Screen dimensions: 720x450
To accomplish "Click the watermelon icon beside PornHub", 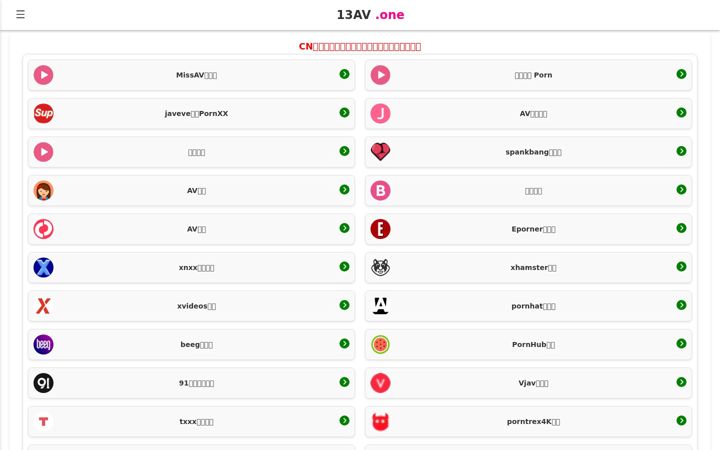I will point(380,344).
